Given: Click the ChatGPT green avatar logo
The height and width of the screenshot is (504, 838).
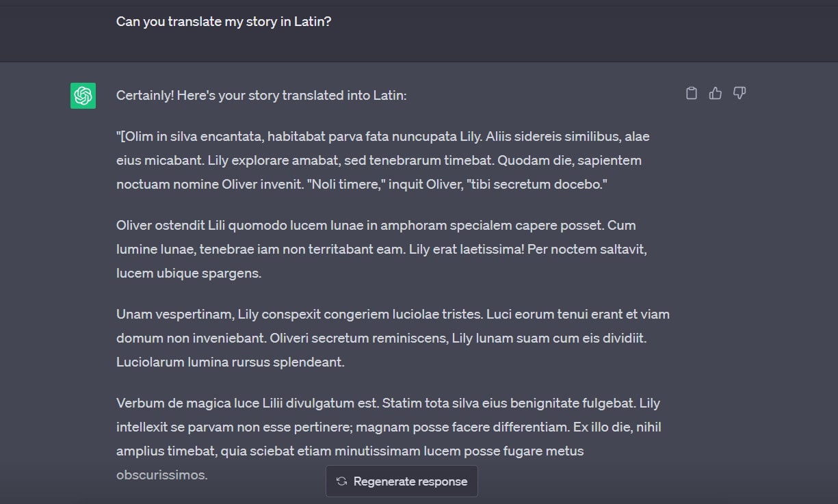Looking at the screenshot, I should tap(82, 96).
